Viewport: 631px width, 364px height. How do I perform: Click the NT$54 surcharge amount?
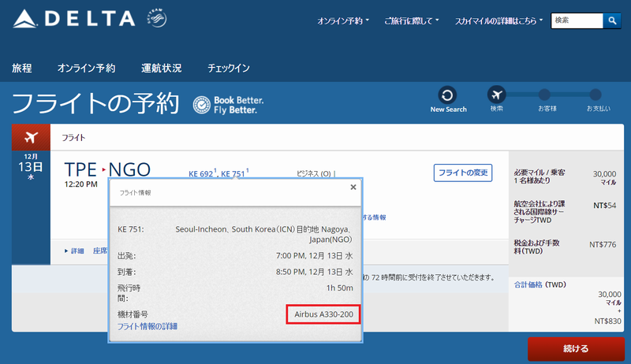click(604, 206)
